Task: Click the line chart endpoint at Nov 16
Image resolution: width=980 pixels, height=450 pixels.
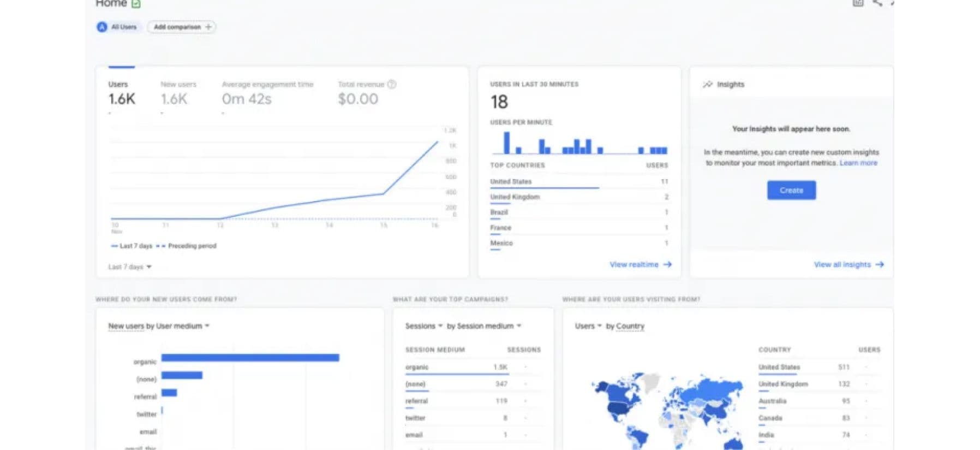Action: [x=437, y=142]
